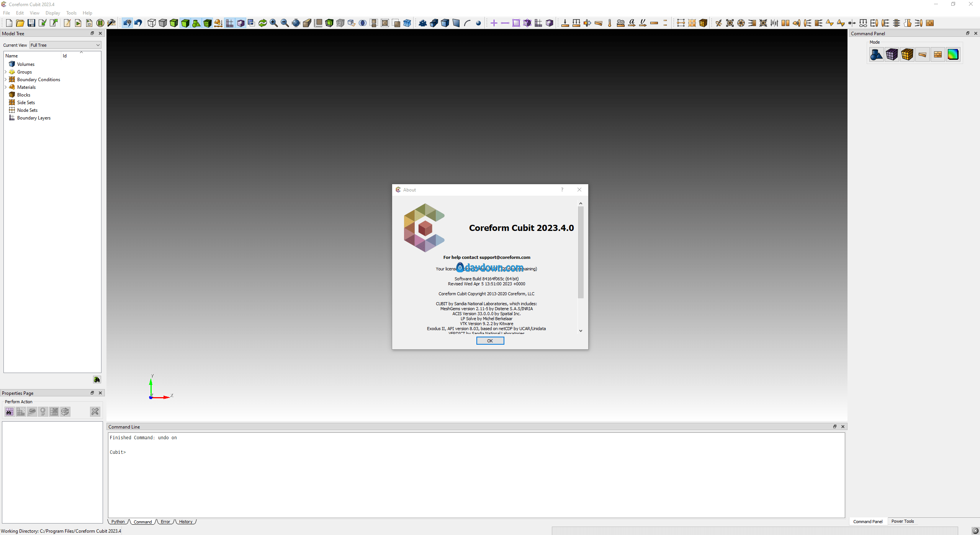Click the status bar icon at bottom right
980x535 pixels.
[975, 530]
